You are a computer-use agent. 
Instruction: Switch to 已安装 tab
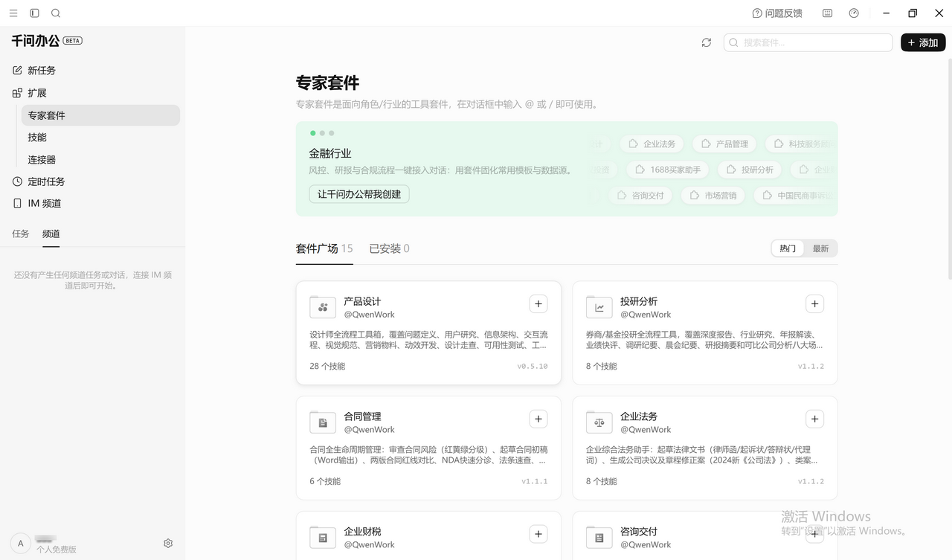[389, 248]
